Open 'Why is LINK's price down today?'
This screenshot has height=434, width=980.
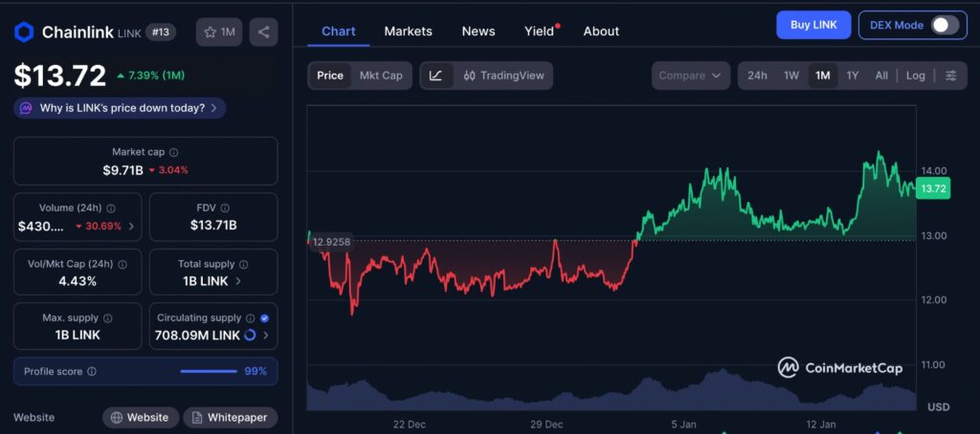coord(120,108)
